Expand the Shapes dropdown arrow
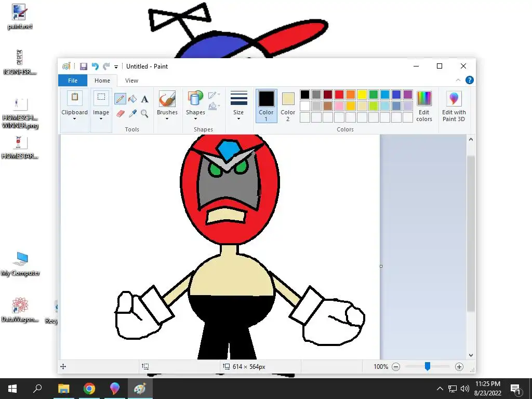The image size is (532, 399). 195,119
